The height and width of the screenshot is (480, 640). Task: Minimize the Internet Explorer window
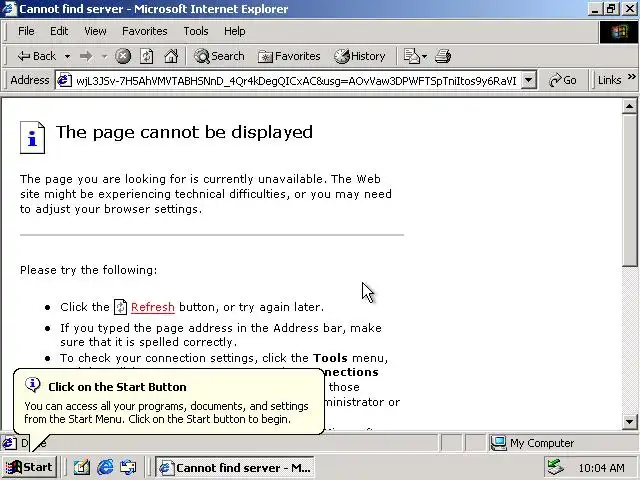pos(595,9)
